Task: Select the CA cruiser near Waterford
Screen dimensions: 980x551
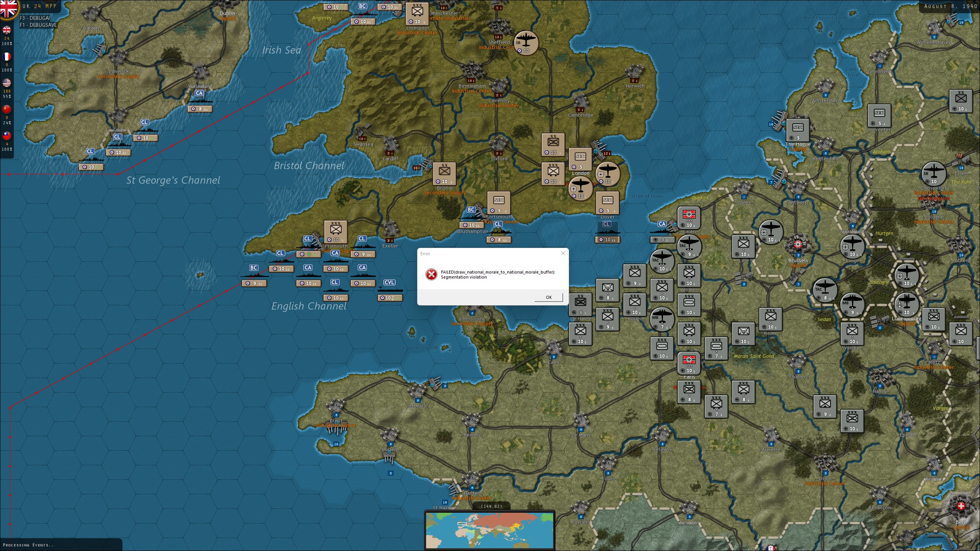Action: tap(200, 101)
